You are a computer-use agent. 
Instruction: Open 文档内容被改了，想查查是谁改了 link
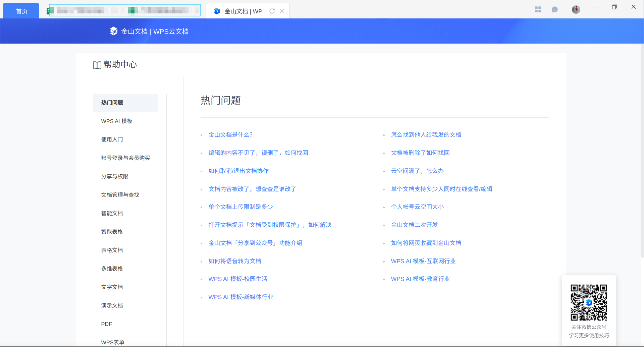(252, 189)
